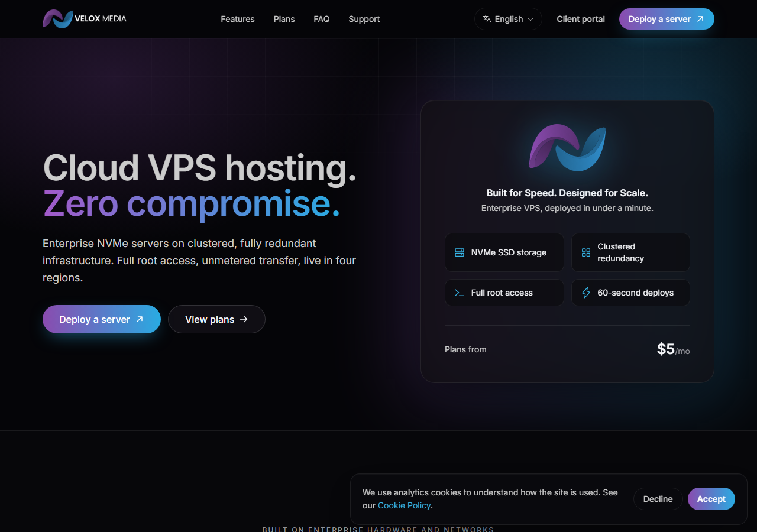
Task: Click the arrow icon in the View plans button
Action: point(244,319)
